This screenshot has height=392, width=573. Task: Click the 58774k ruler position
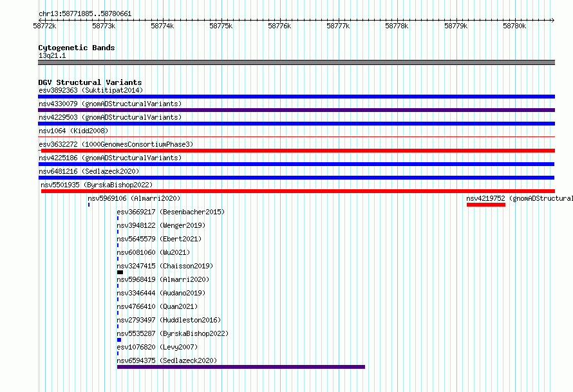162,26
